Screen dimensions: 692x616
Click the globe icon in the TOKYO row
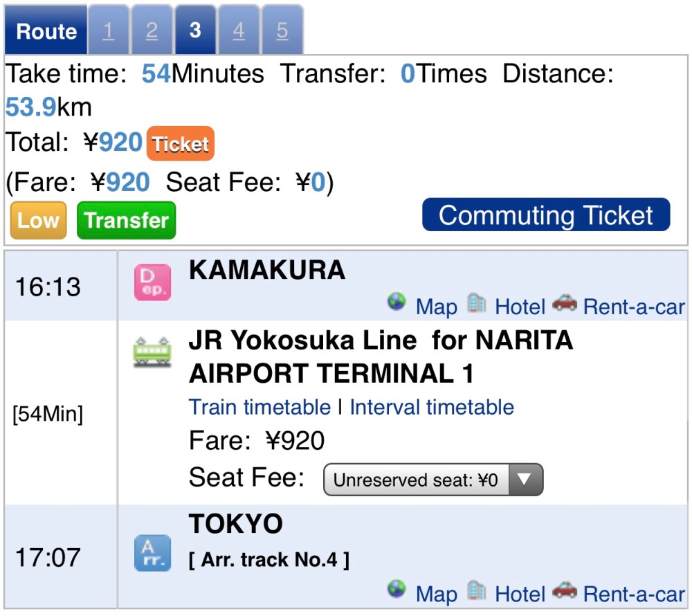point(397,590)
